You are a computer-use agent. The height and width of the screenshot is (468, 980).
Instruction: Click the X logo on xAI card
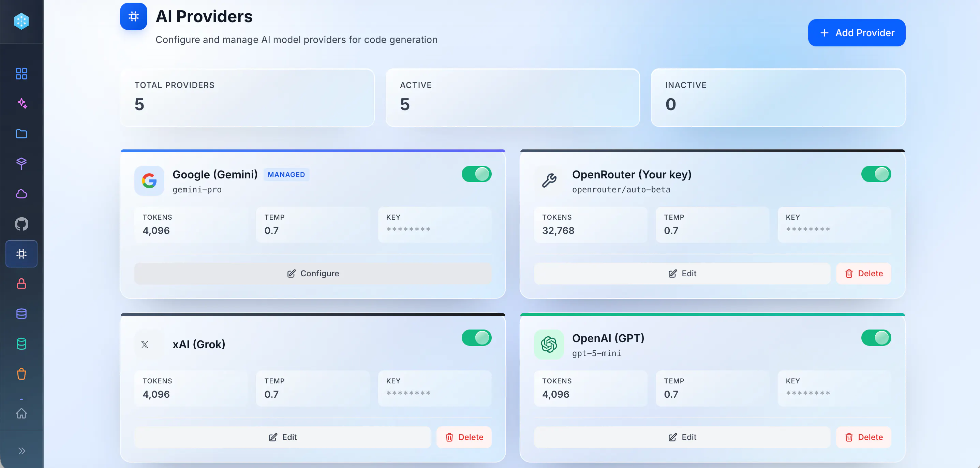coord(145,345)
